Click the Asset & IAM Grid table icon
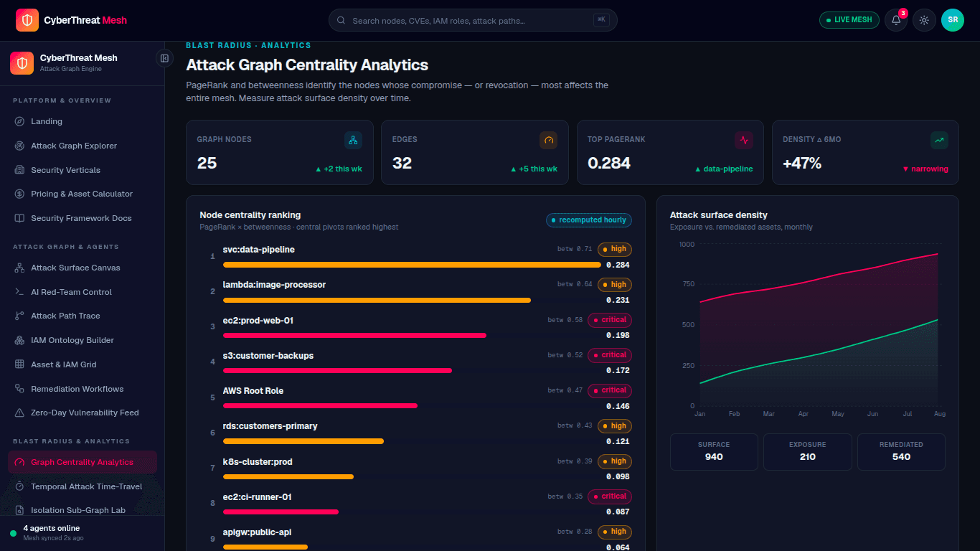Screen dimensions: 980x551 pos(19,364)
